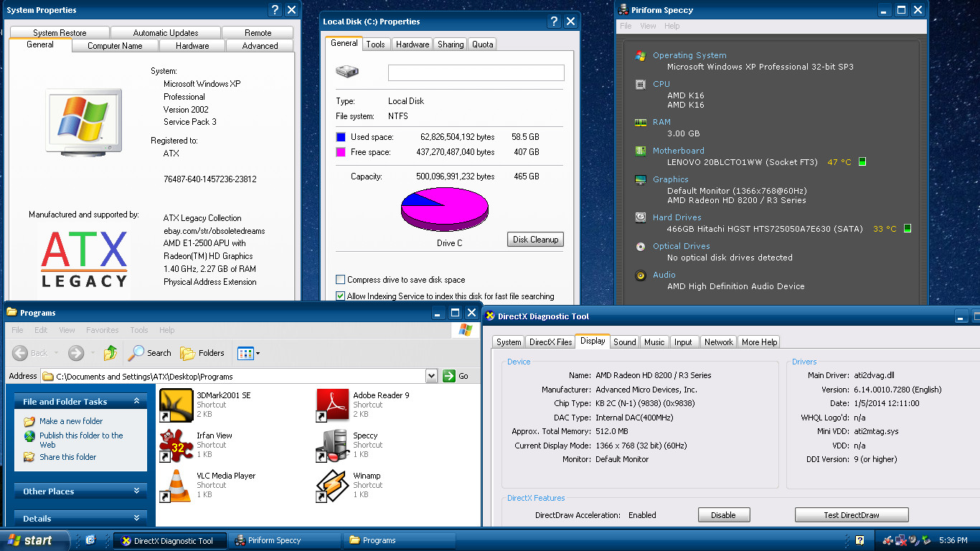
Task: Switch to the Sound tab in DirectX Diagnostic
Action: point(624,342)
